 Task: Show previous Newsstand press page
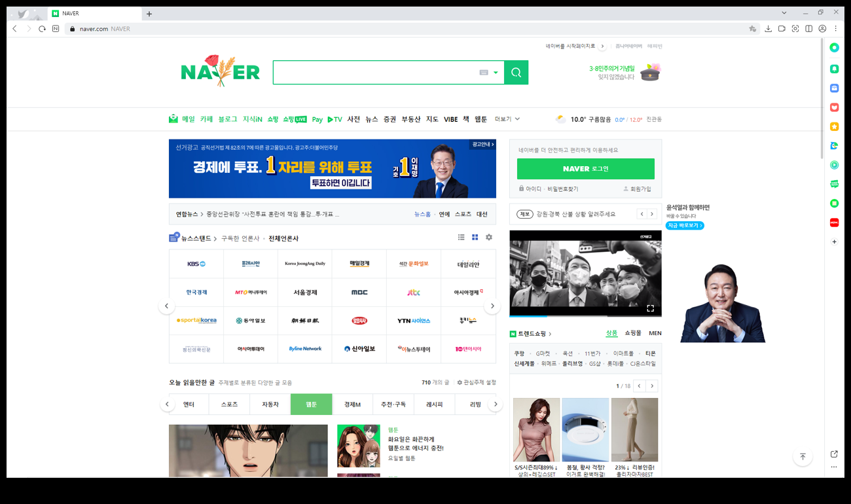click(x=166, y=306)
